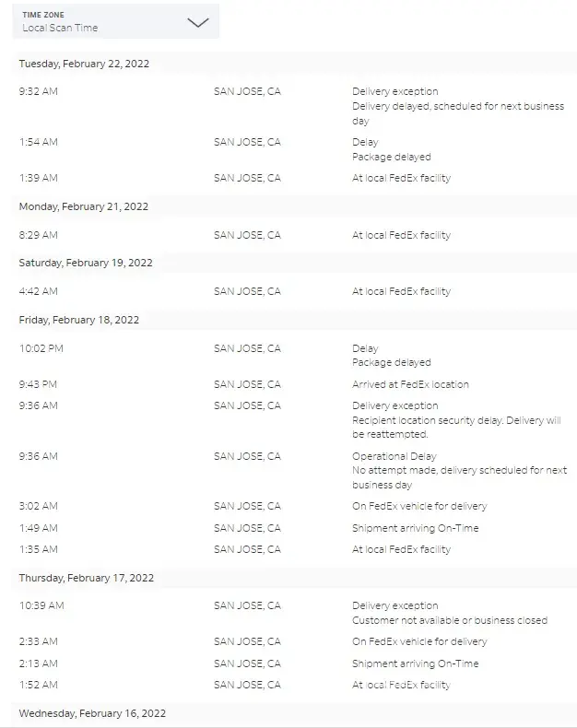Click the Saturday, February 19, 2022 header
The image size is (577, 728).
point(86,263)
